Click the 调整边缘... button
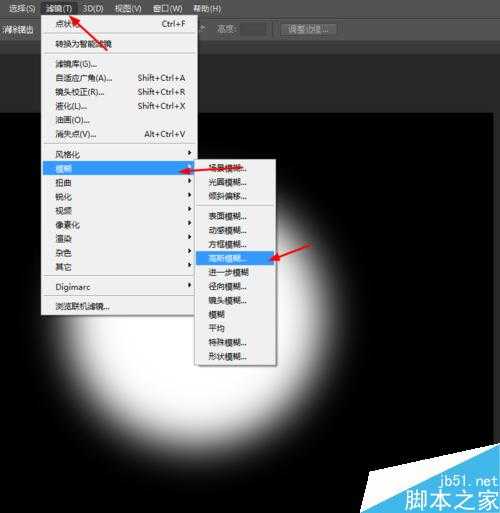 point(308,29)
